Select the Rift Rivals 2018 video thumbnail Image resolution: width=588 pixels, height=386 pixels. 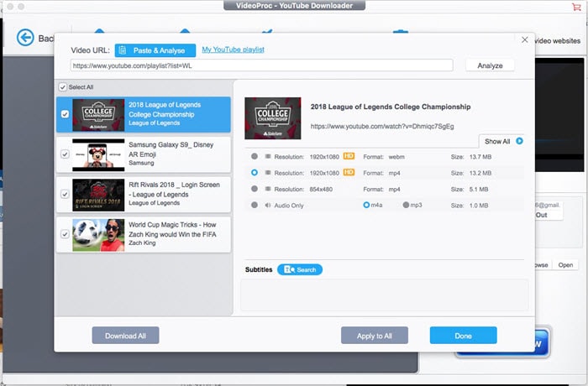click(x=98, y=195)
